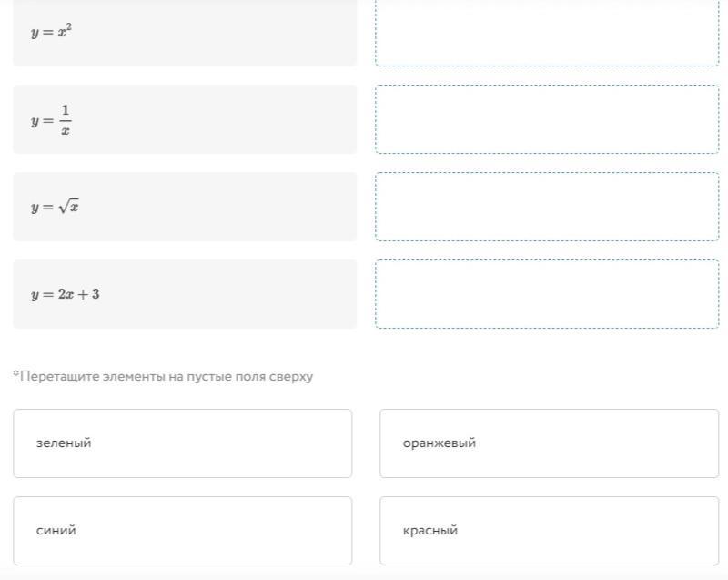Choose the красный answer tile
The image size is (728, 580).
pyautogui.click(x=549, y=531)
